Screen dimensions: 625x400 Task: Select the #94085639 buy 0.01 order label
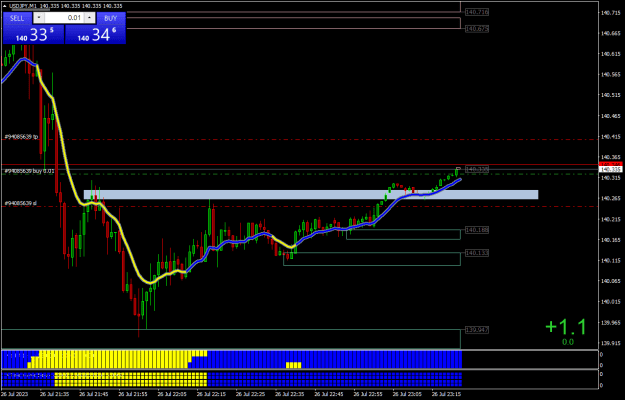(x=29, y=171)
